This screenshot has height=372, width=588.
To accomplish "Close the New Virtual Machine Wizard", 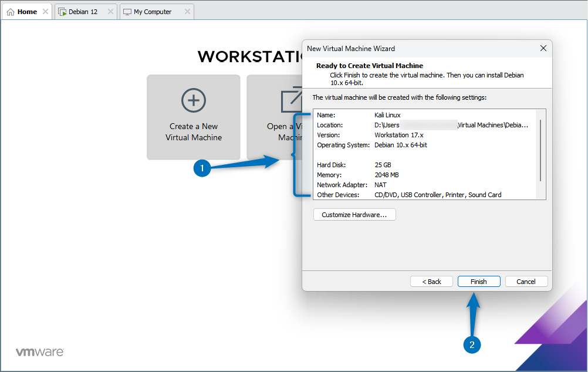I will coord(543,48).
